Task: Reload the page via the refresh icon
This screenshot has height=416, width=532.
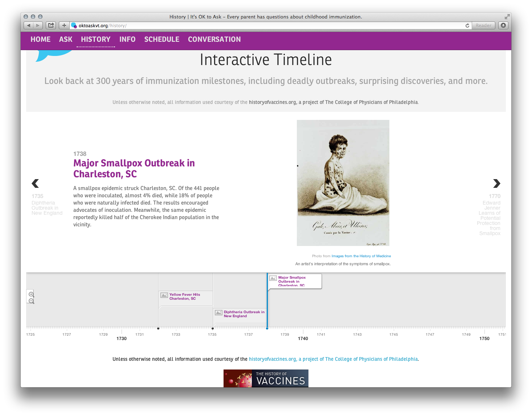Action: pos(467,25)
